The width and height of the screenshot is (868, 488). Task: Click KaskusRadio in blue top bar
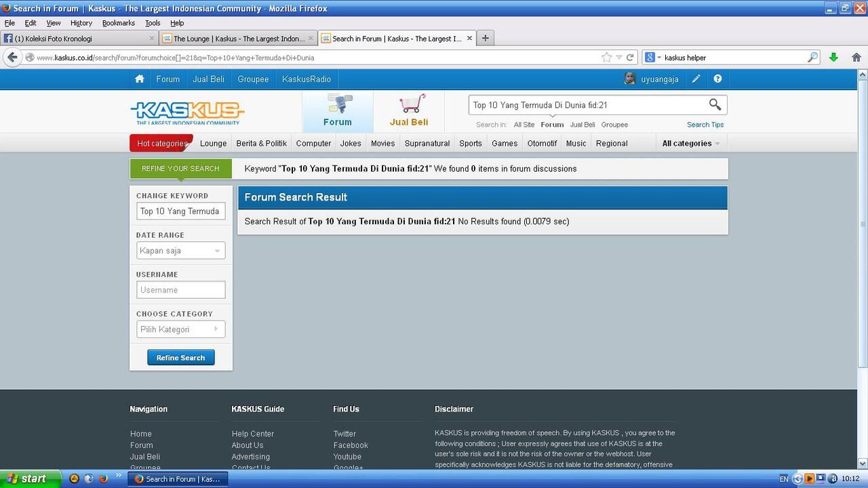click(307, 79)
